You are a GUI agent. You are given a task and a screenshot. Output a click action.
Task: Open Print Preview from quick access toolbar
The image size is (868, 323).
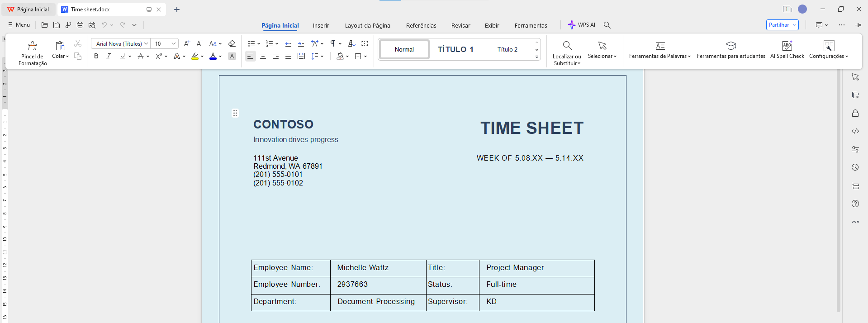[x=92, y=25]
